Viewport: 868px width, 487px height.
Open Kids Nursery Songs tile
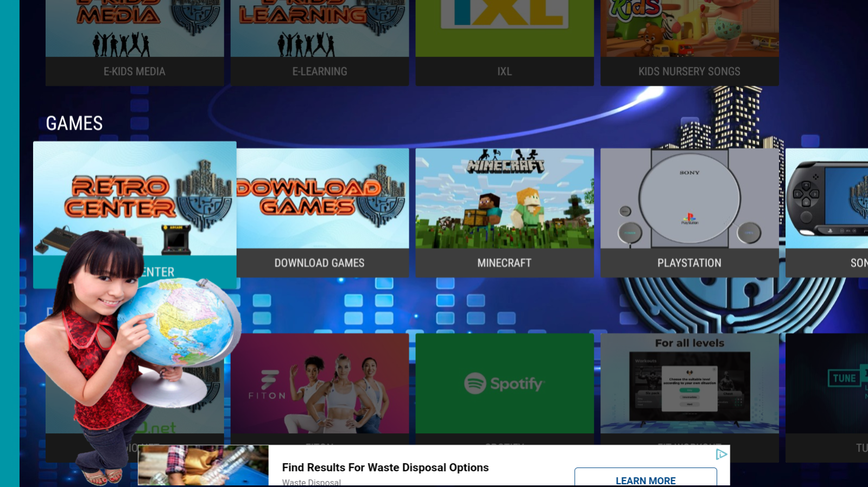tap(689, 43)
